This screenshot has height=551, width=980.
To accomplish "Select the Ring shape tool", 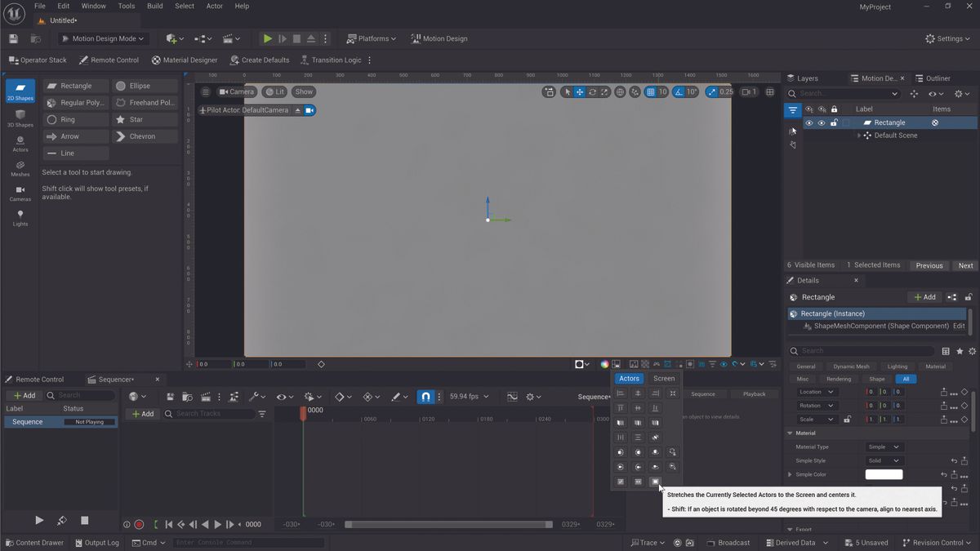I will pos(75,119).
